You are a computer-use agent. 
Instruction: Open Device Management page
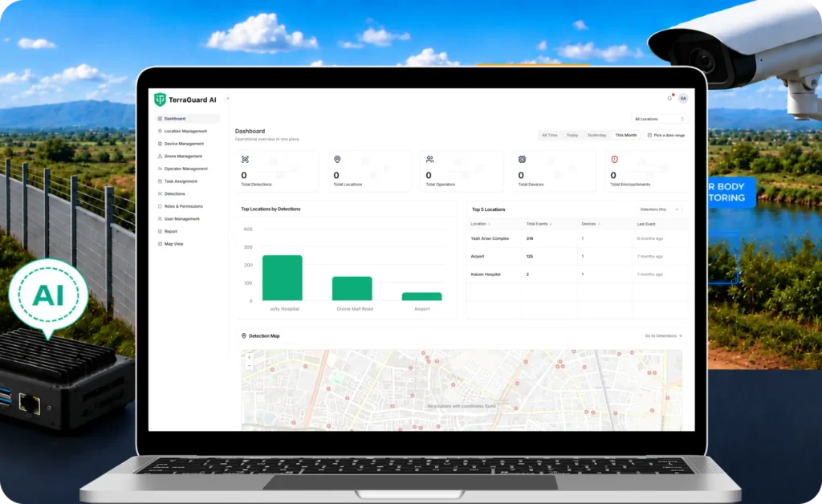pyautogui.click(x=188, y=144)
